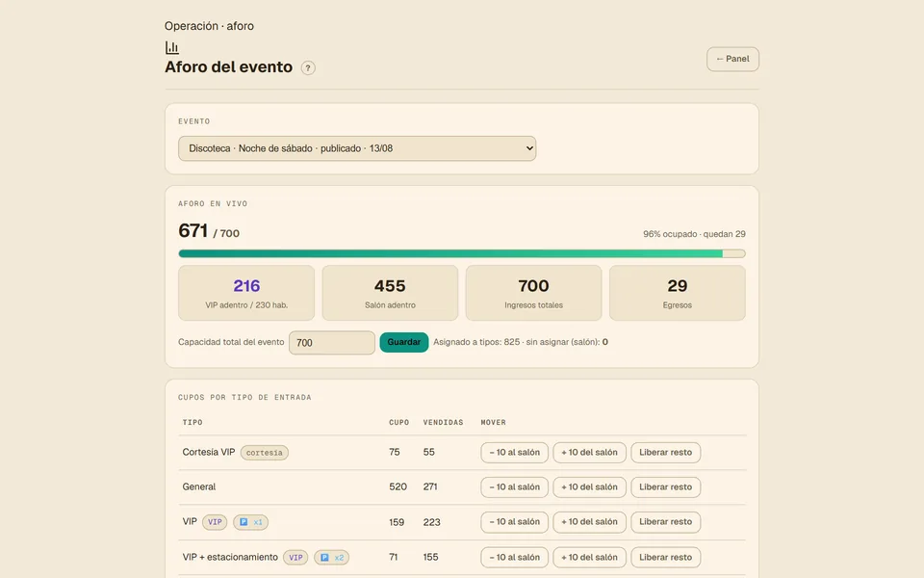The height and width of the screenshot is (578, 924).
Task: Click the MOVER column header
Action: [x=493, y=422]
